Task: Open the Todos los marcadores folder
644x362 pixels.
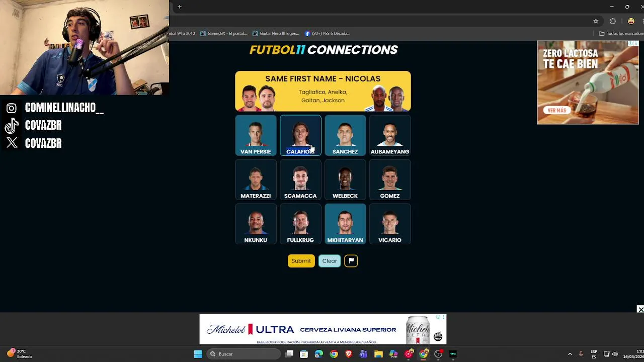Action: click(621, 33)
